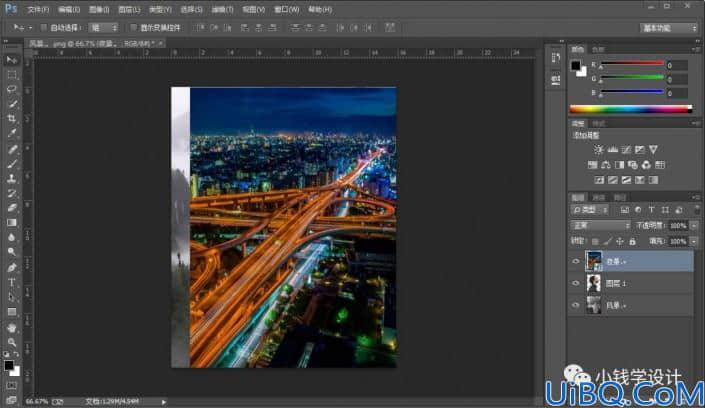Filter layers by type layers (T icon)
The height and width of the screenshot is (408, 705).
[x=651, y=210]
